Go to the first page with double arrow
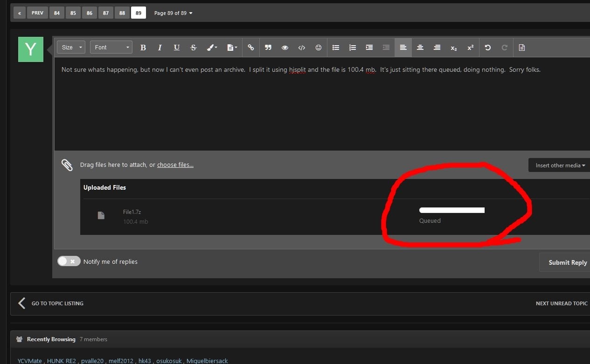590x364 pixels. tap(19, 13)
